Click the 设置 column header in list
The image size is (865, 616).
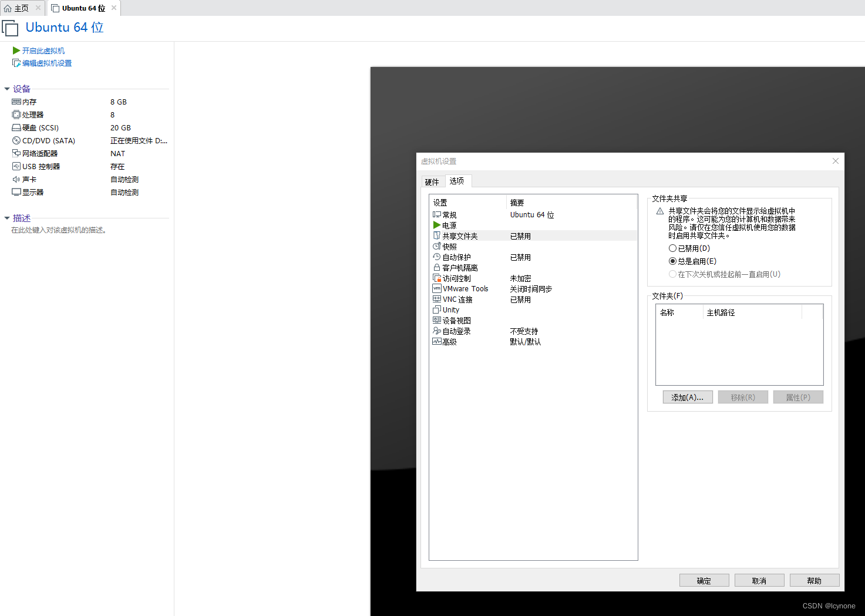[x=468, y=203]
